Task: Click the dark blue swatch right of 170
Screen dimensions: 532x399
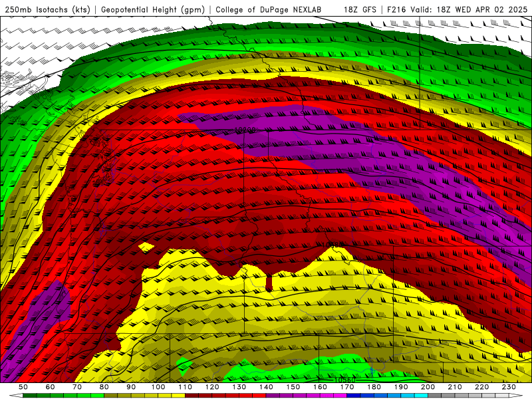Action: point(354,396)
